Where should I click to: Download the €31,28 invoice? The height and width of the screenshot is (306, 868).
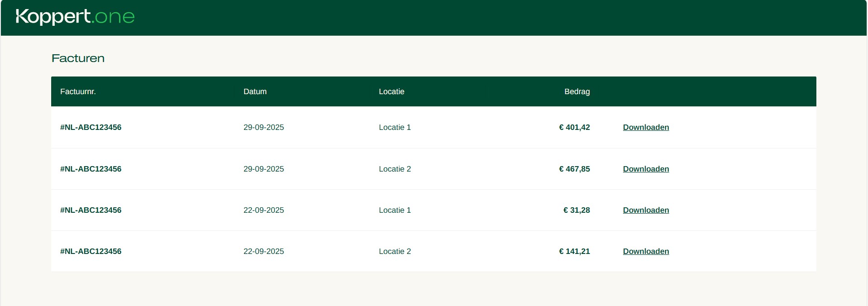[646, 210]
